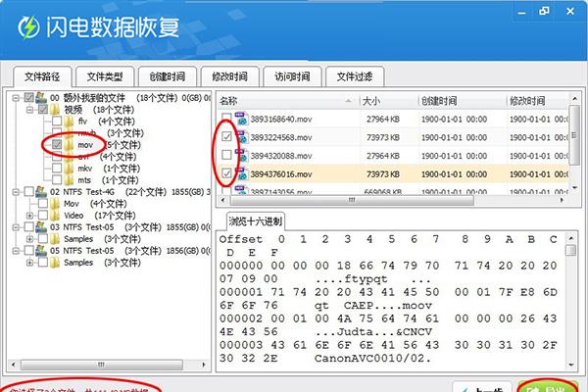Click the Mov folder icon under Test-4G
This screenshot has width=588, height=392.
coord(55,204)
